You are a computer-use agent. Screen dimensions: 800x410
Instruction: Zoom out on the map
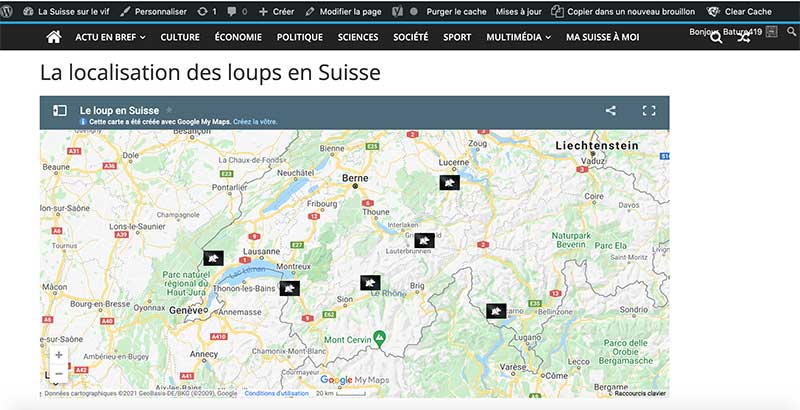tap(59, 374)
